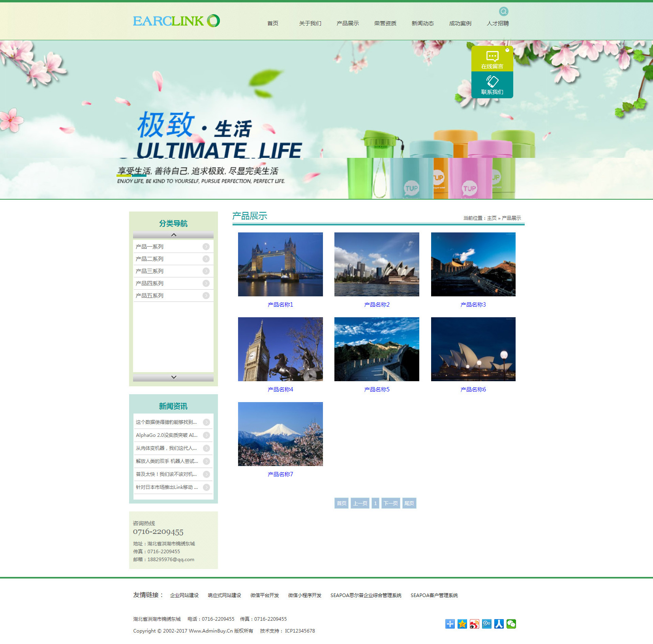Expand 产品一系列 category arrow

[x=206, y=247]
